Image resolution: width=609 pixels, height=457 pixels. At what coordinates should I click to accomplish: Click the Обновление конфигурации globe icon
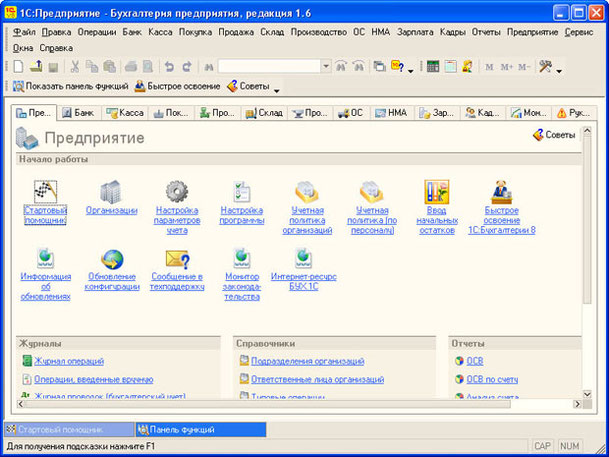pos(112,260)
